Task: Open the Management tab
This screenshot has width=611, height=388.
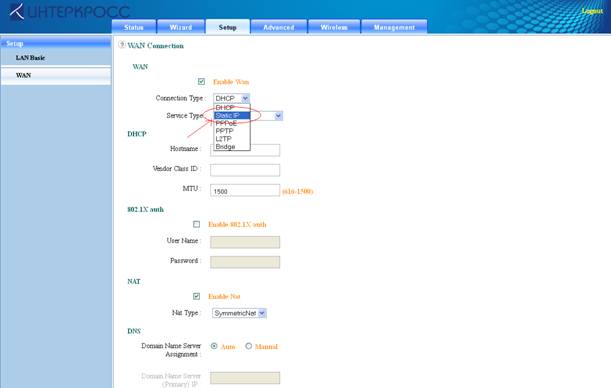Action: click(394, 27)
